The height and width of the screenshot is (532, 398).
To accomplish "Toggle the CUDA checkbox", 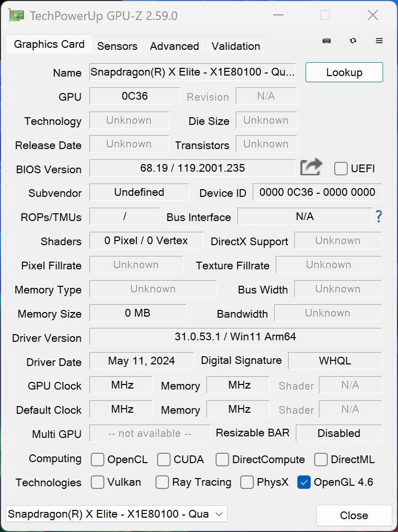I will point(164,460).
